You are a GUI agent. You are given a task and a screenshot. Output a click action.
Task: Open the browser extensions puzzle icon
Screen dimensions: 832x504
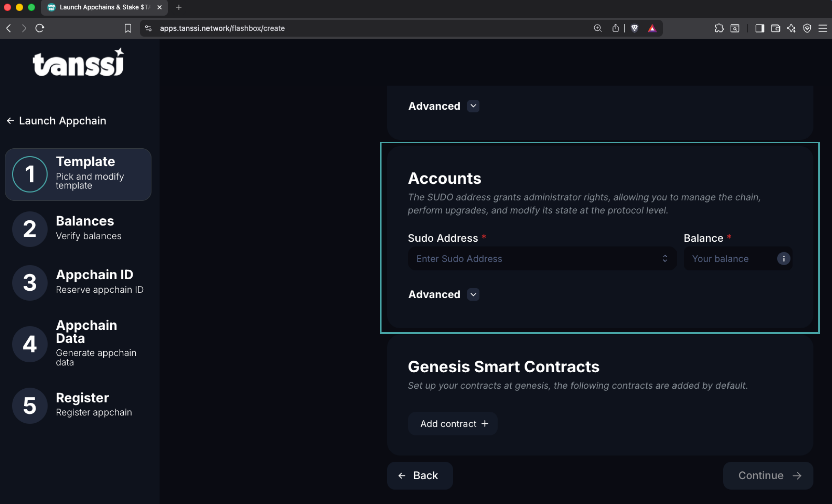click(x=719, y=28)
